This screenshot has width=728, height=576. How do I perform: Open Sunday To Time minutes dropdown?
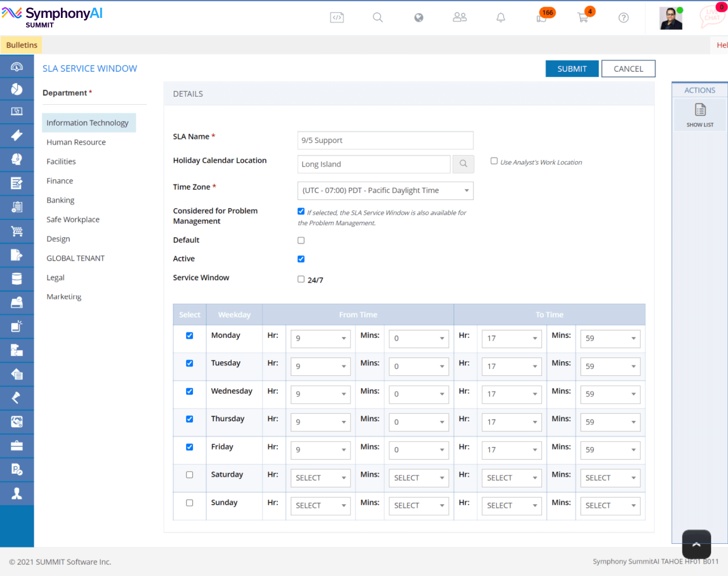(x=610, y=505)
